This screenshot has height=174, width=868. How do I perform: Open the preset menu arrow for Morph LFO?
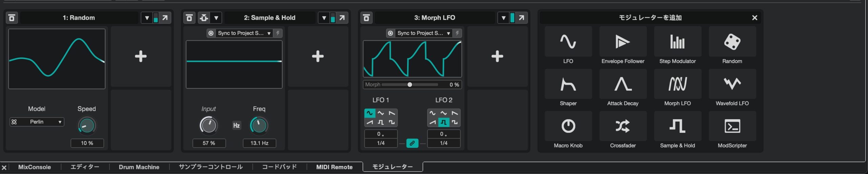pyautogui.click(x=503, y=18)
